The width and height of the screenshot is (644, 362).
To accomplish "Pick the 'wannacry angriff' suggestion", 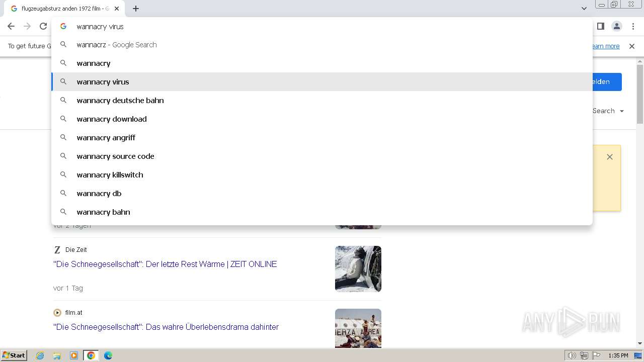I will tap(322, 138).
